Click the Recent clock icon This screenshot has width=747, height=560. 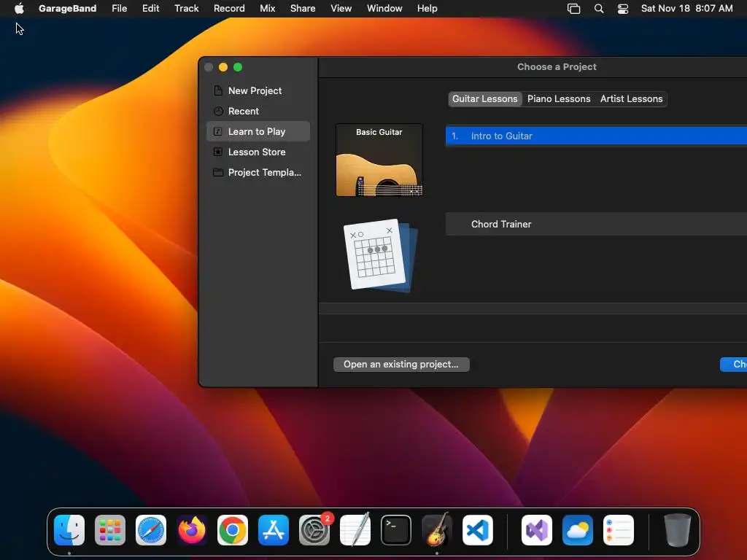pyautogui.click(x=218, y=111)
